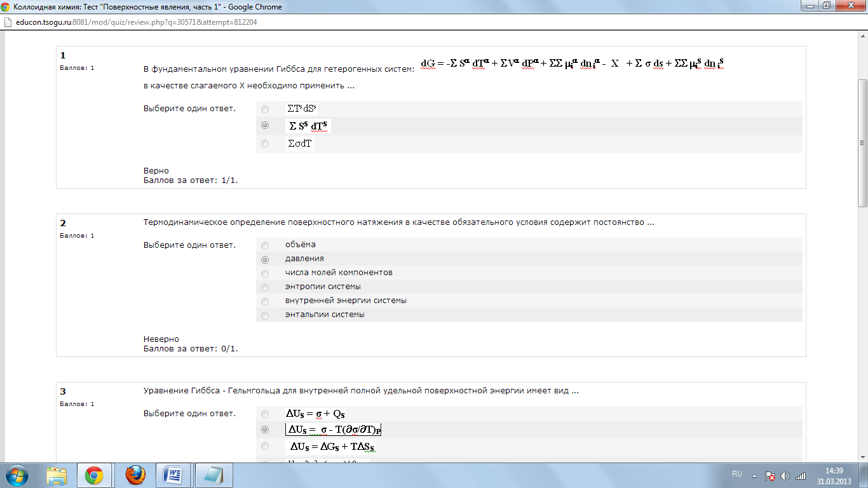Viewport: 868px width, 488px height.
Task: Open the volume speaker icon
Action: 785,475
